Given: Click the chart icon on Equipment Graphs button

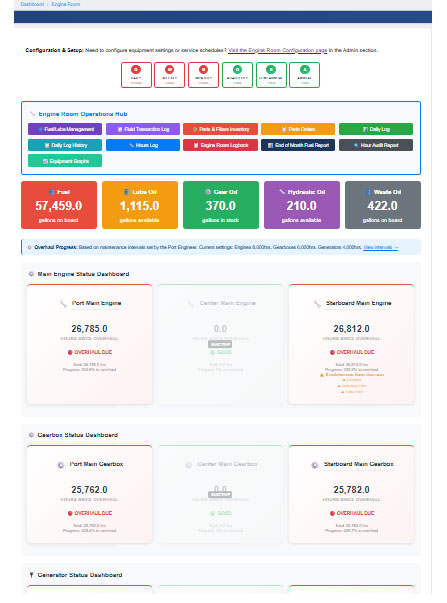Looking at the screenshot, I should click(45, 161).
